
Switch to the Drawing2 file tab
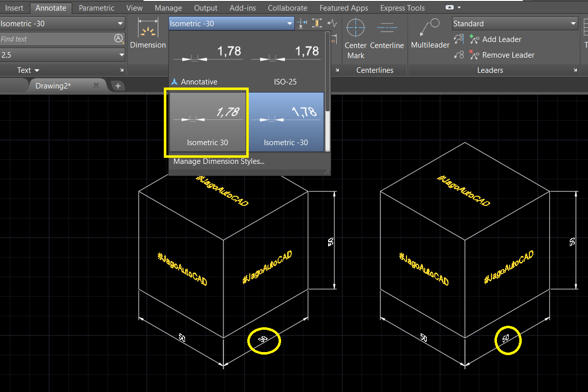tap(53, 86)
